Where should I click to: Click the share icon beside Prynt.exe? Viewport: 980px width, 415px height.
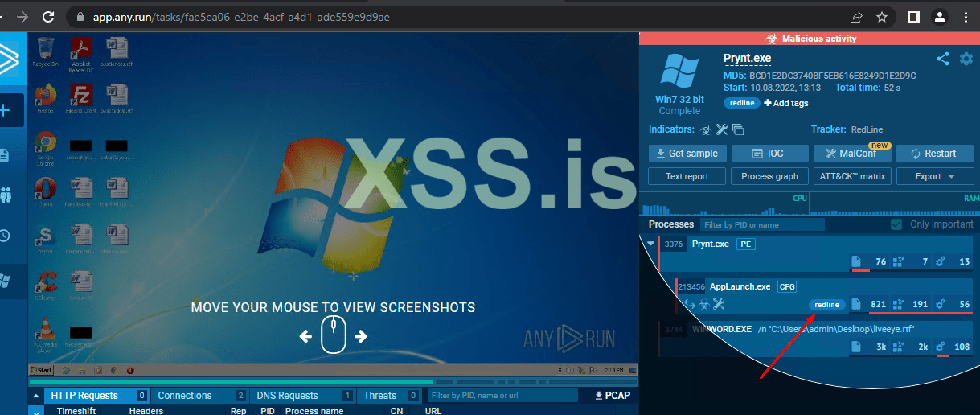tap(943, 59)
